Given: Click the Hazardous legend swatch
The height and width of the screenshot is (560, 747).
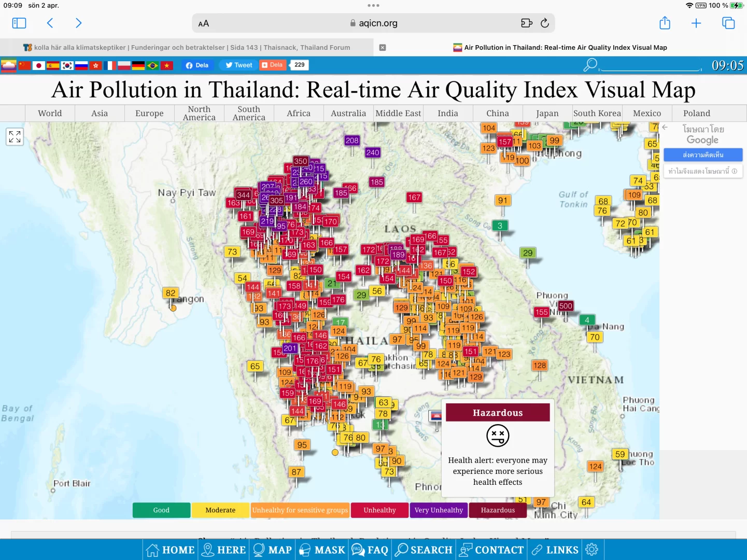Looking at the screenshot, I should [498, 510].
